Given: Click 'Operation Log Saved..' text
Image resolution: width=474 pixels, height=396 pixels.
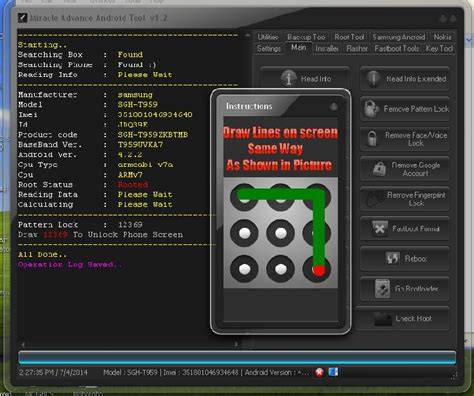Looking at the screenshot, I should [70, 265].
